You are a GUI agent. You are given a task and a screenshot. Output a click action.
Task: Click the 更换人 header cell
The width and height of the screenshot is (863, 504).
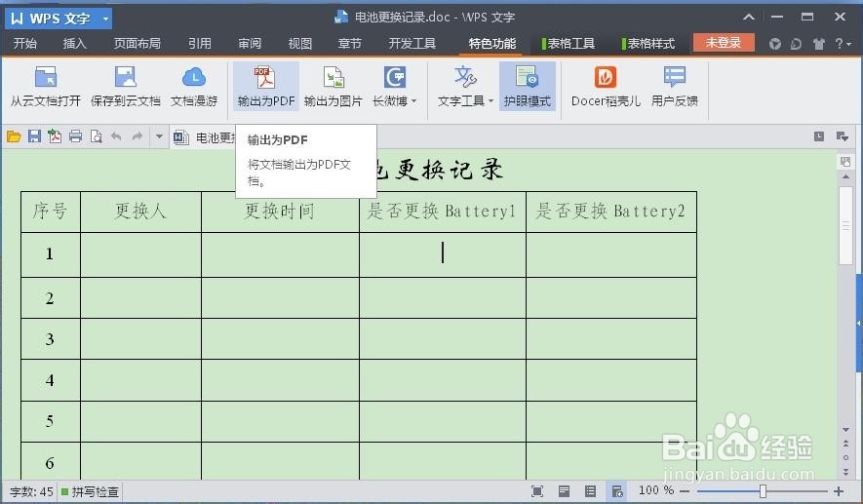click(140, 212)
